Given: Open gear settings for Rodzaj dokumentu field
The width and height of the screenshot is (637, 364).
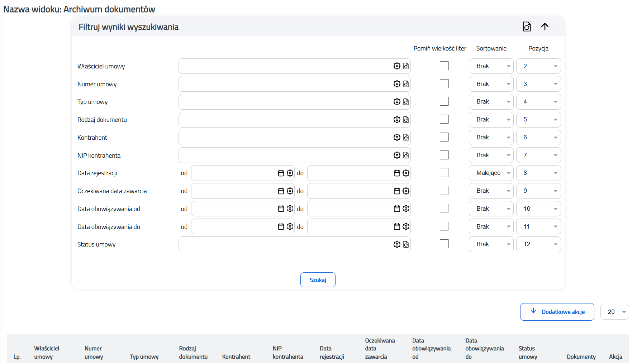Looking at the screenshot, I should point(397,120).
